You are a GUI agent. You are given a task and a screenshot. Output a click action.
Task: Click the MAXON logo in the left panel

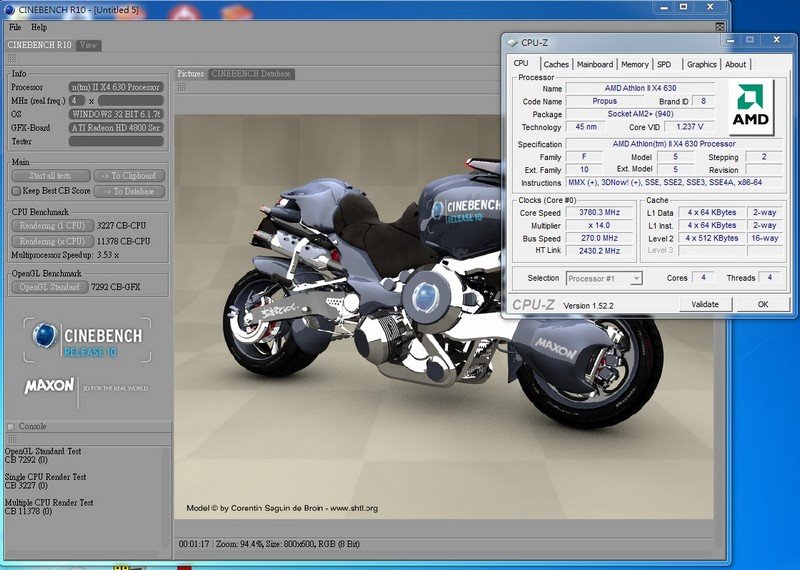[x=49, y=386]
